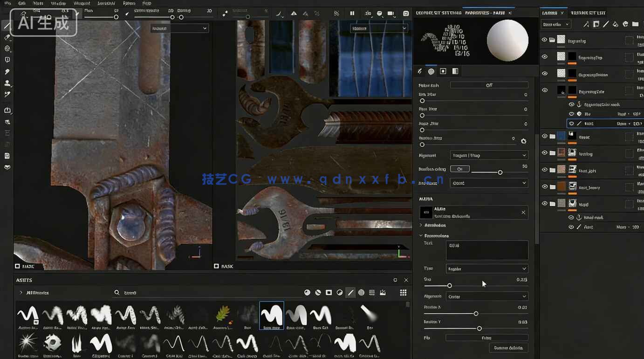Switch to the Texture Set List tab
644x359 pixels.
(x=589, y=13)
